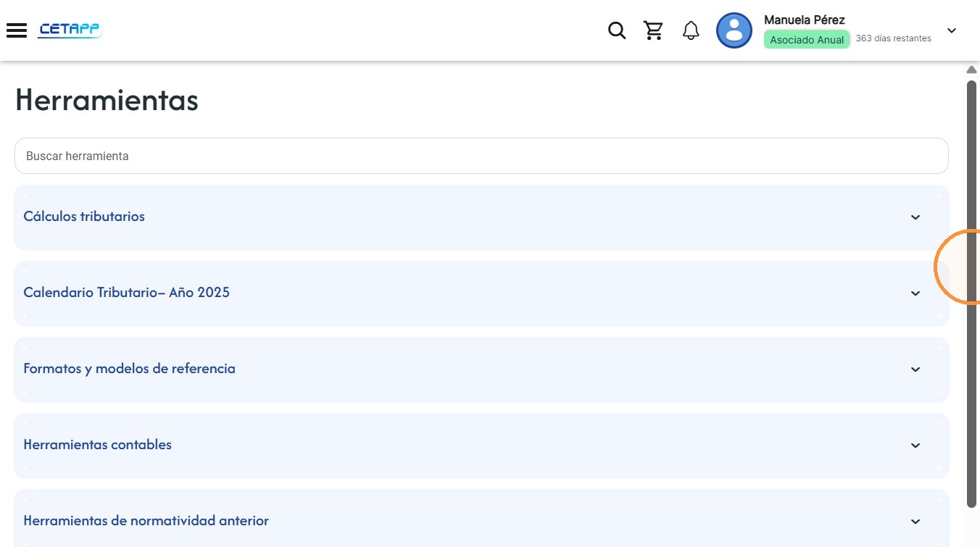The image size is (980, 547).
Task: Click the Manuela Pérez user name
Action: [805, 20]
